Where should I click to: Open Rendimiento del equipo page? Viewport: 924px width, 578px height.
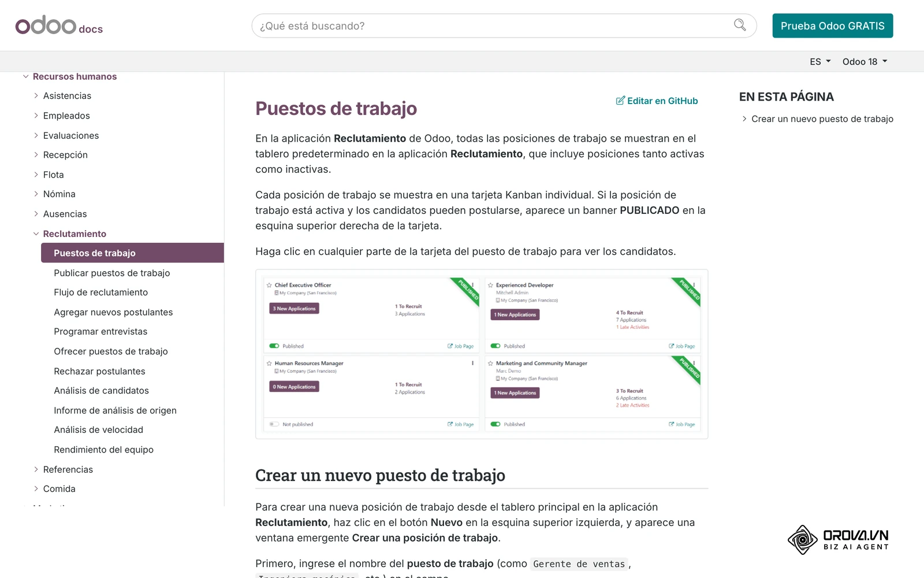click(x=103, y=450)
